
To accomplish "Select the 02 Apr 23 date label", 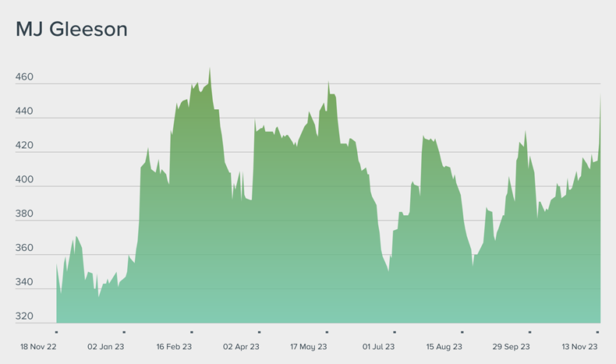I will (x=242, y=347).
